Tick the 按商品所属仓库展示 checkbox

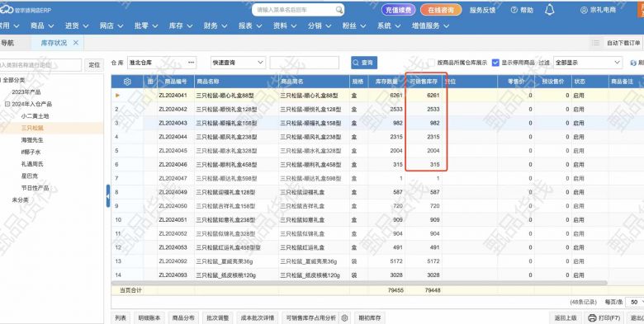tap(431, 63)
